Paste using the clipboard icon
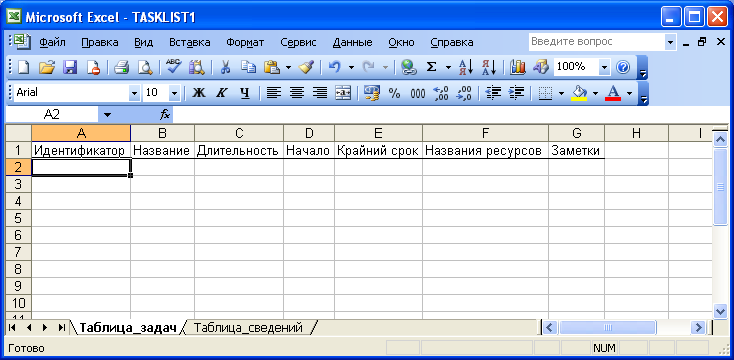Viewport: 734px width, 360px height. pos(272,67)
